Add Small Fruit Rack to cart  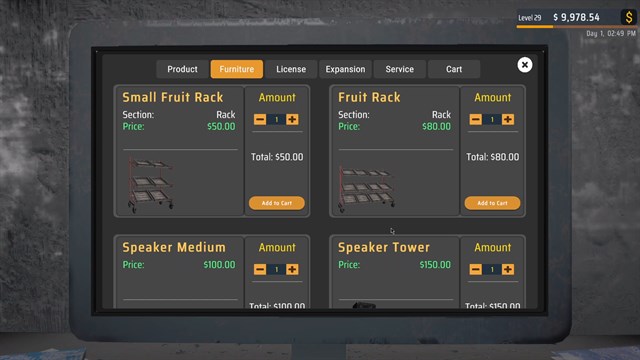click(277, 203)
